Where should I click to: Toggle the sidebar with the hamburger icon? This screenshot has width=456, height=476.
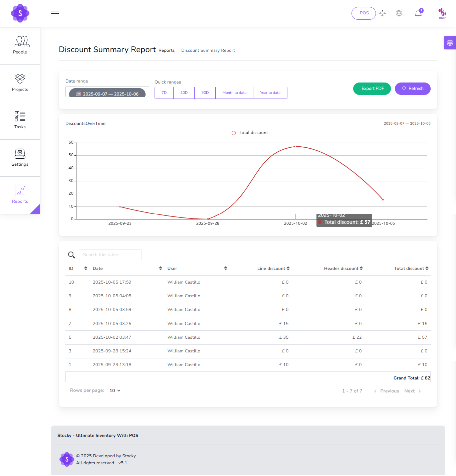(x=55, y=13)
